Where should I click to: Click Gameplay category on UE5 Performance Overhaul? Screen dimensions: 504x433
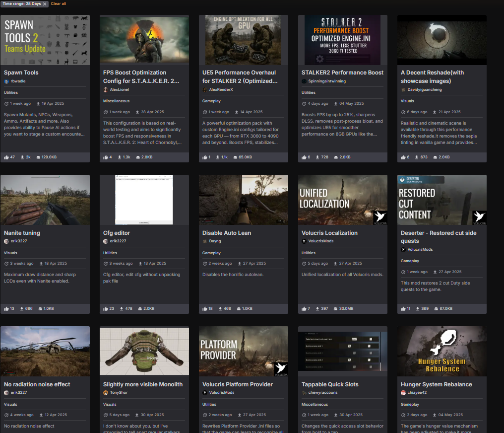pyautogui.click(x=211, y=101)
